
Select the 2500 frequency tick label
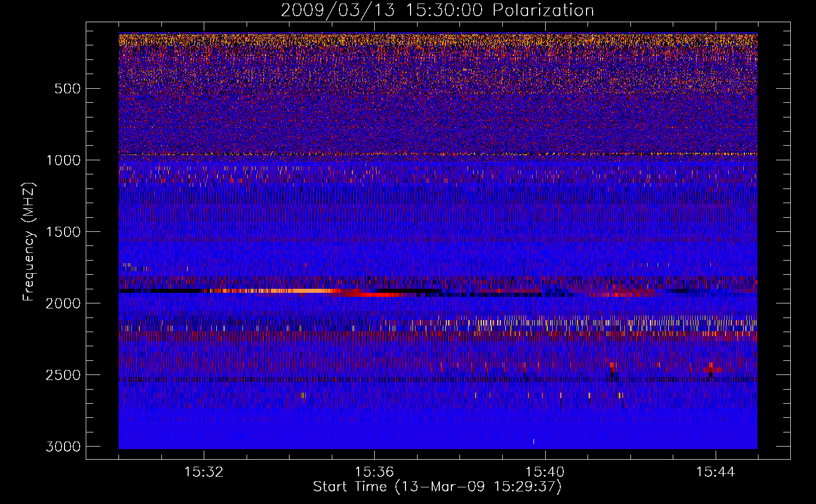(x=63, y=375)
